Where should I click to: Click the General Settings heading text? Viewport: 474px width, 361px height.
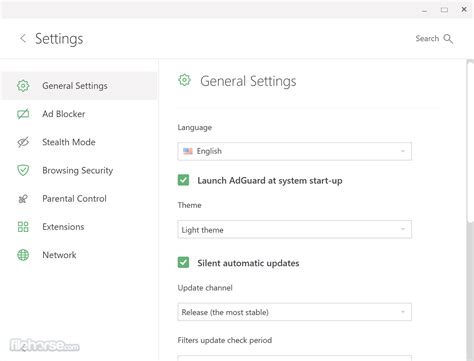[x=248, y=81]
